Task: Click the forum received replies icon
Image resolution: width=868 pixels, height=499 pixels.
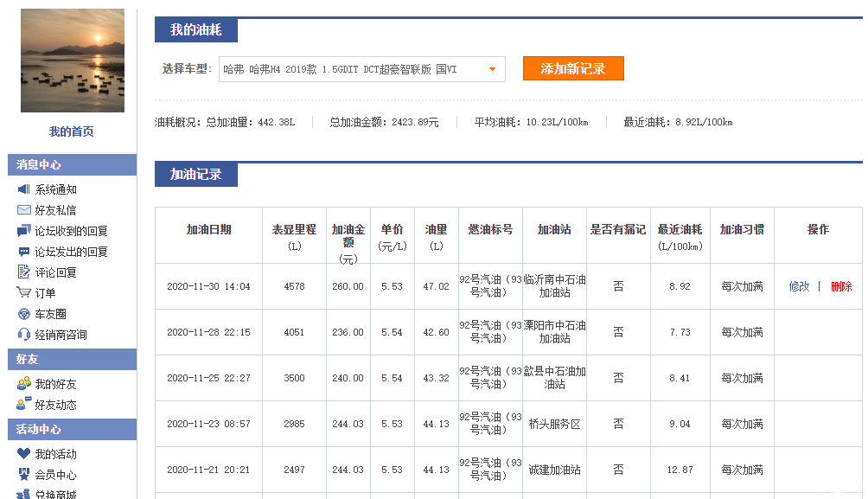Action: 23,231
